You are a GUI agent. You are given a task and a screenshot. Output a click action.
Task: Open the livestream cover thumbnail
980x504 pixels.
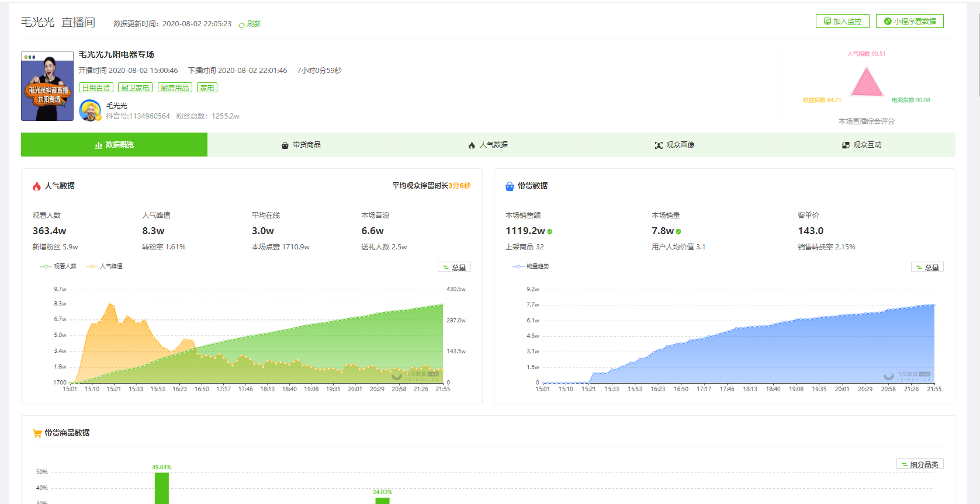[47, 86]
